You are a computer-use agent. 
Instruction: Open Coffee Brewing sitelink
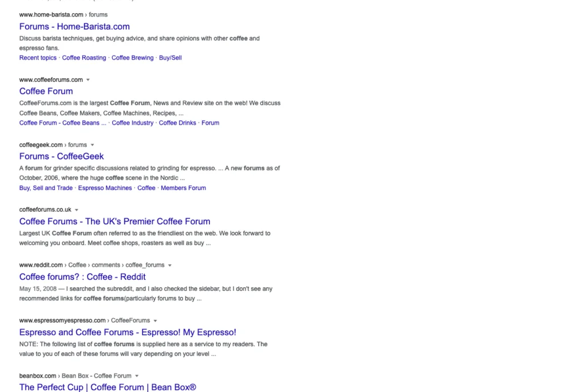coord(132,58)
